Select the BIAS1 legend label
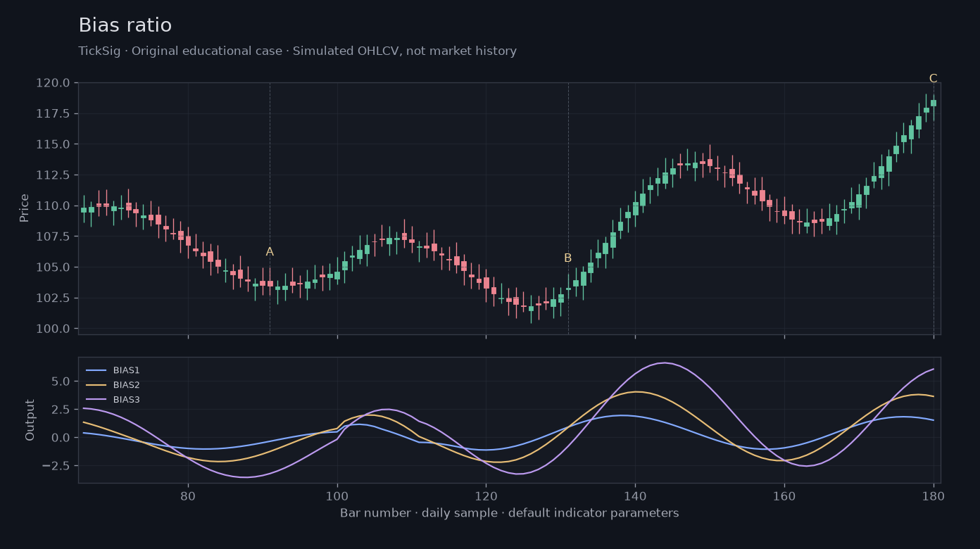980x549 pixels. coord(126,370)
